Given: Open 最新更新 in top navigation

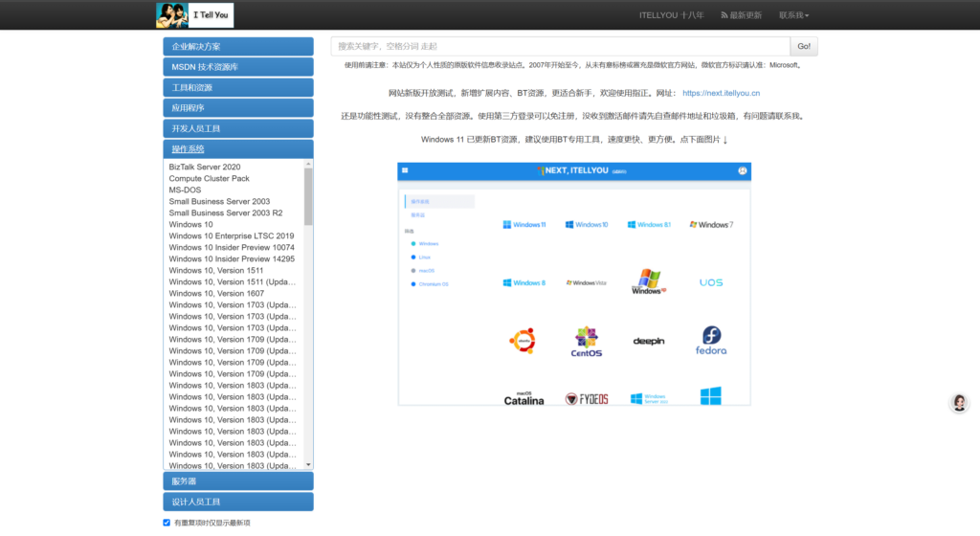Looking at the screenshot, I should point(742,15).
